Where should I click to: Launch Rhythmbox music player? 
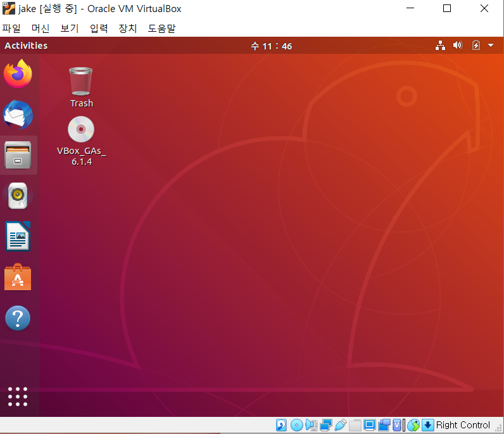pyautogui.click(x=18, y=196)
